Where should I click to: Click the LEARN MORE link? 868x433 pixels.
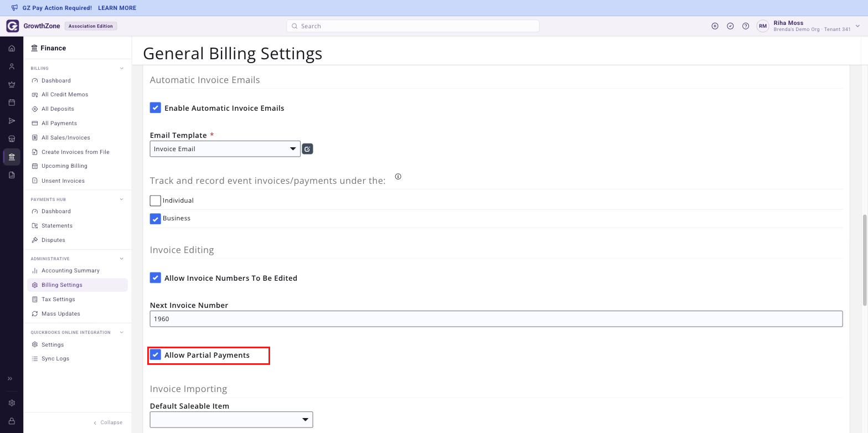point(117,8)
